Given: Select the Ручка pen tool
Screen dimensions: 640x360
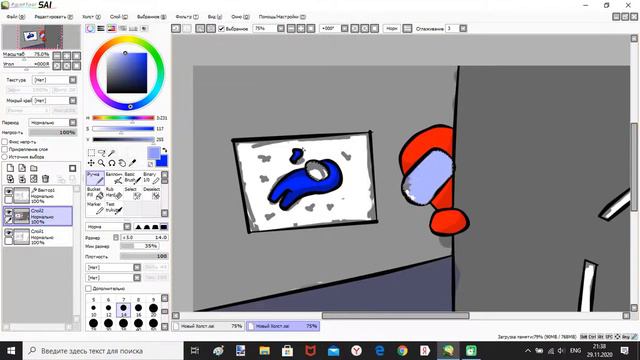Looking at the screenshot, I should coord(95,178).
